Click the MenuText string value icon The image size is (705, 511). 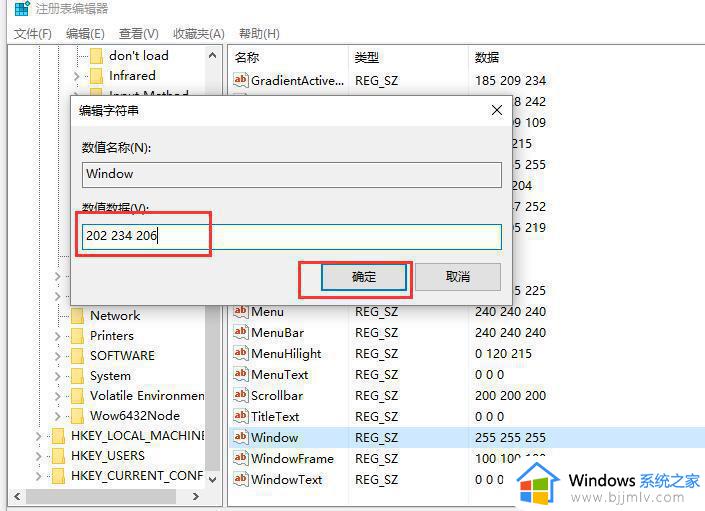click(241, 374)
